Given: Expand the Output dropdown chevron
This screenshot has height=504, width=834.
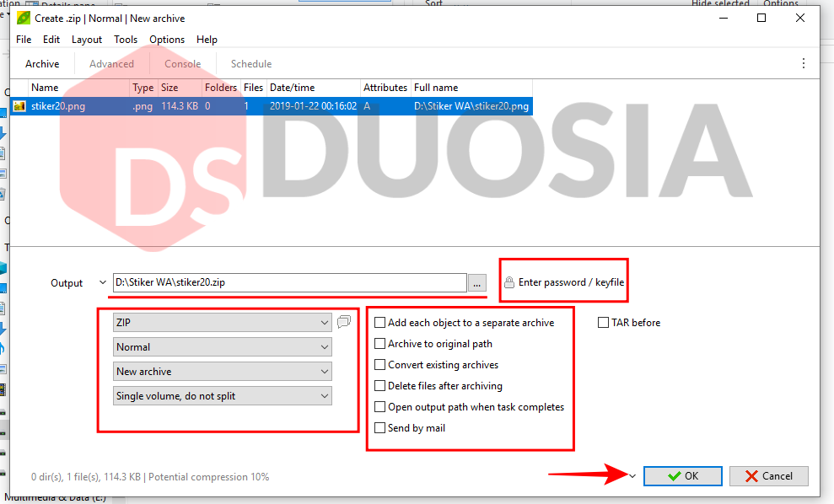Looking at the screenshot, I should coord(102,282).
